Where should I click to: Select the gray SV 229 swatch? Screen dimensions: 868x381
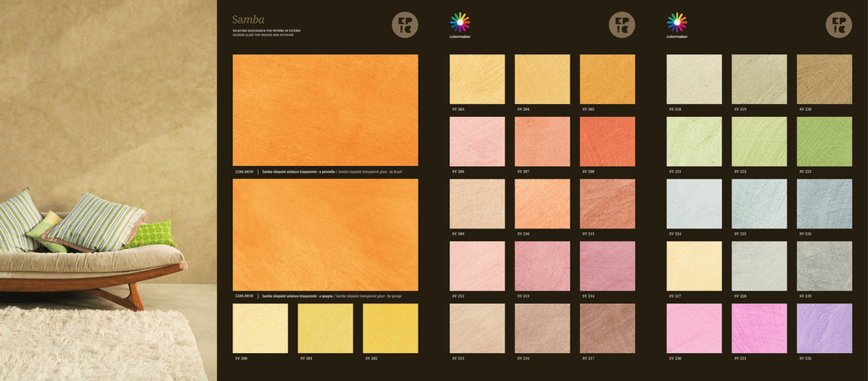click(x=824, y=266)
